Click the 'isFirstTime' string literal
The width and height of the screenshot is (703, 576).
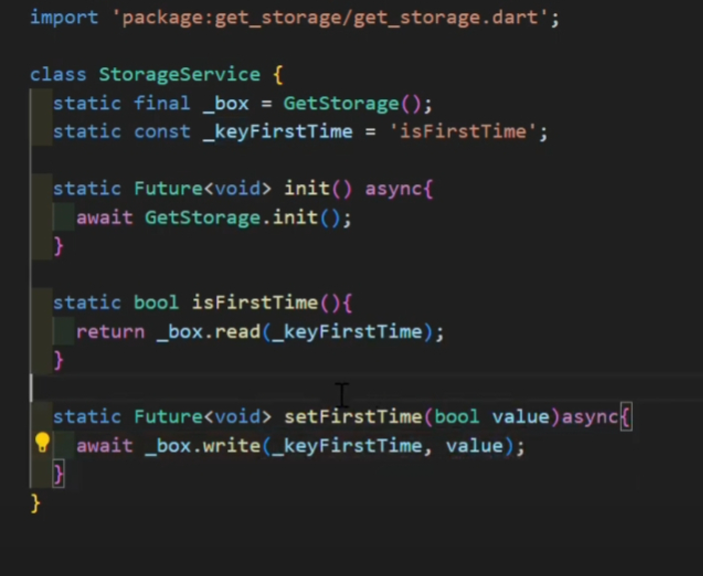[x=463, y=132]
